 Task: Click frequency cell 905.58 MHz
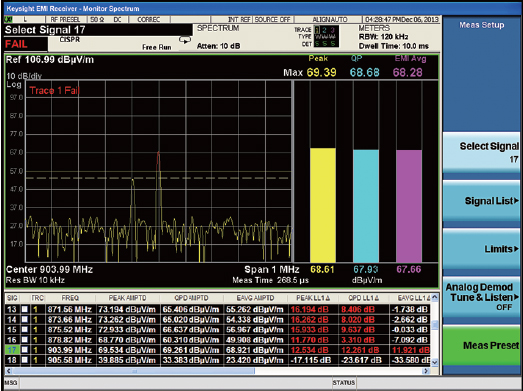[x=70, y=360]
